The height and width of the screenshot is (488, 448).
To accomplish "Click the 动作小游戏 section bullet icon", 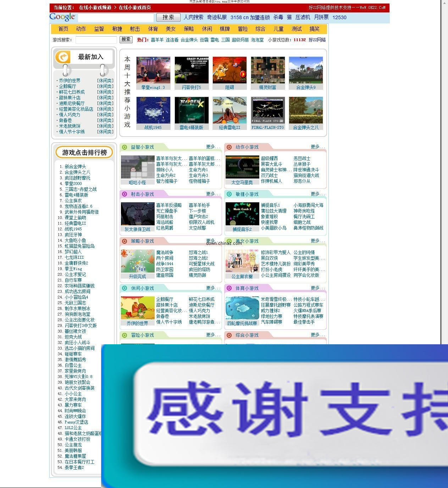I will coord(229,147).
